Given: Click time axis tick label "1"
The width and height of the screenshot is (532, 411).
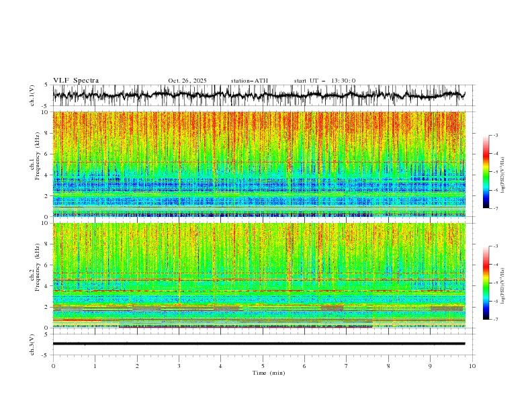Looking at the screenshot, I should [95, 366].
